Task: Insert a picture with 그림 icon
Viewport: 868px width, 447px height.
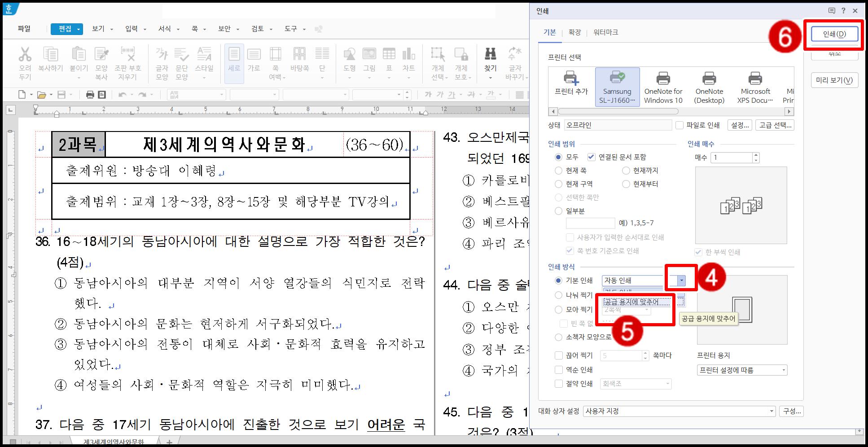Action: pyautogui.click(x=369, y=54)
